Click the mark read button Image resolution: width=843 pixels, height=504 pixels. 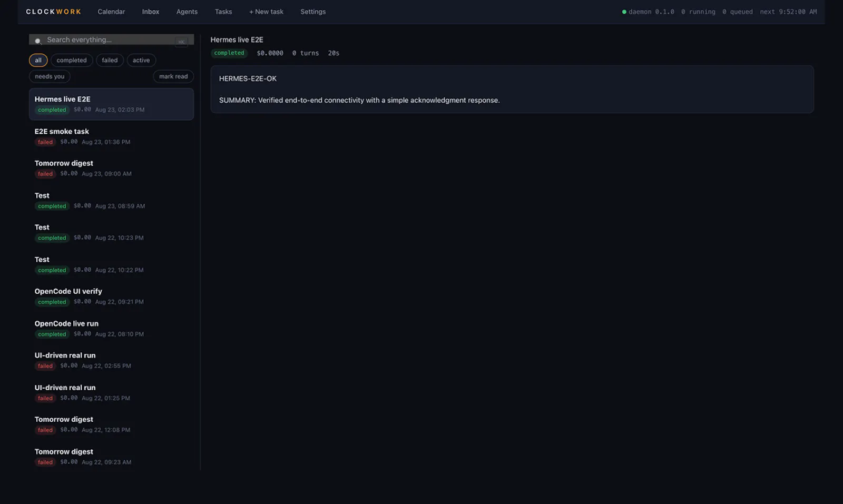173,76
